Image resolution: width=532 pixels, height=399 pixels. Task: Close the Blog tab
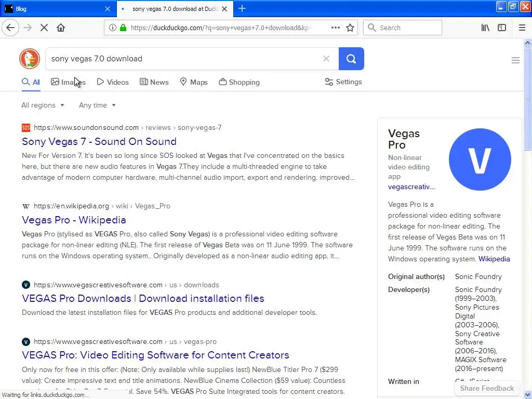[x=107, y=9]
